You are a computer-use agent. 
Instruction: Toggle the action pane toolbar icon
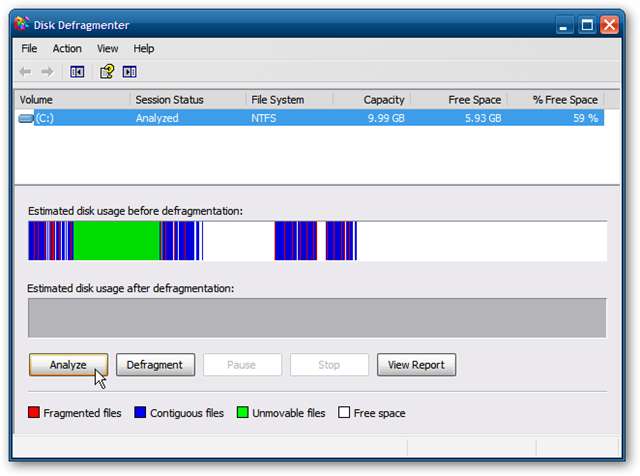click(x=129, y=71)
